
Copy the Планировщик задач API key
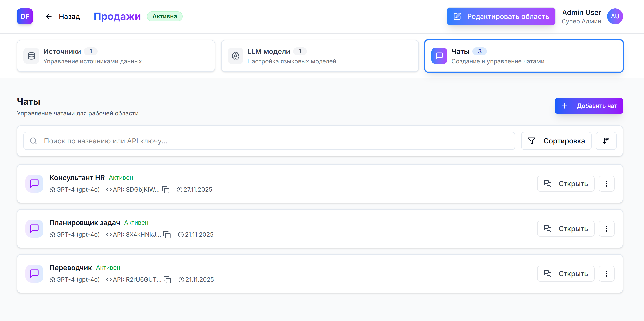pos(167,235)
